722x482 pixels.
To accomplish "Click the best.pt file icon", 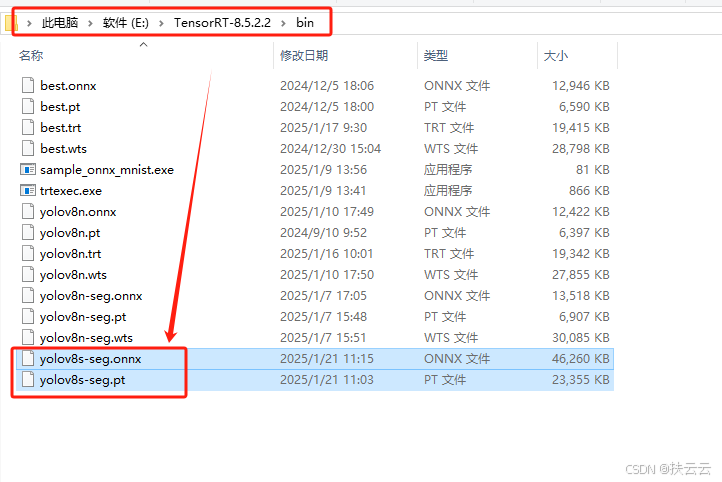I will pos(28,107).
